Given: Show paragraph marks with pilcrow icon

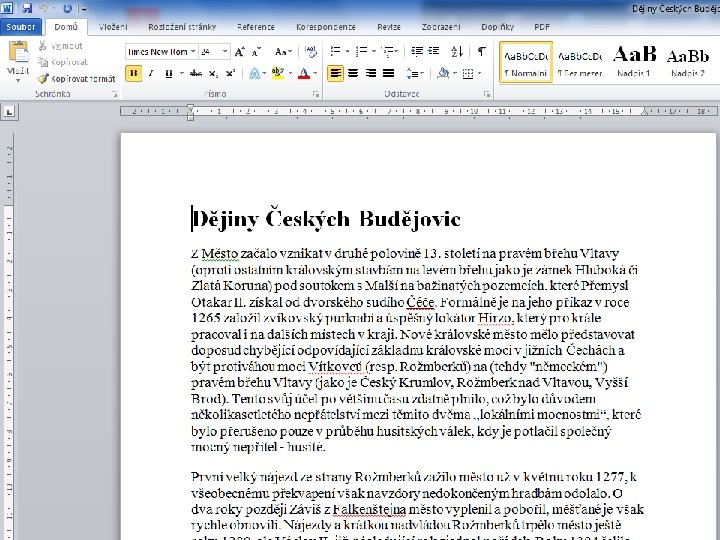Looking at the screenshot, I should [481, 51].
